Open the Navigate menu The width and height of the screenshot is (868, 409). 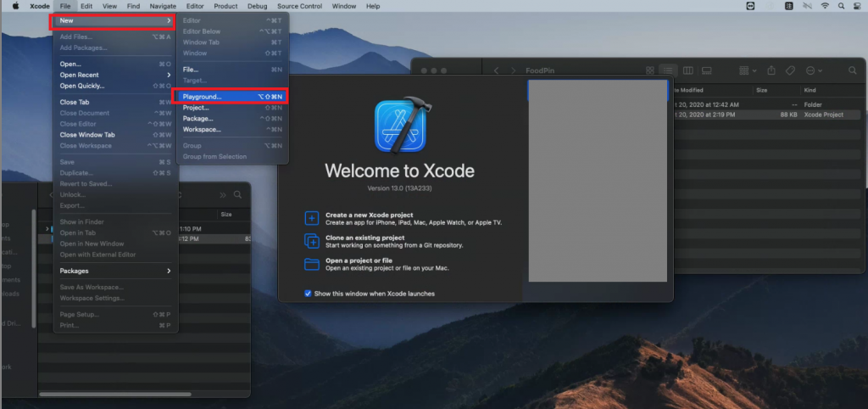click(x=163, y=6)
